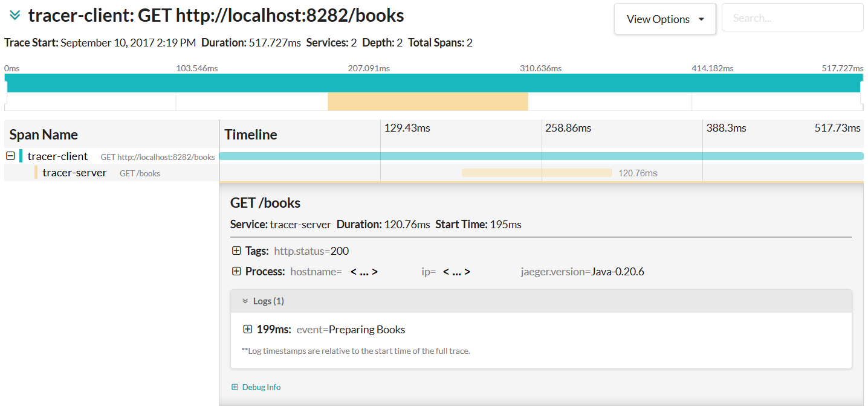Click the Debug Info plus icon
868x413 pixels.
tap(235, 387)
